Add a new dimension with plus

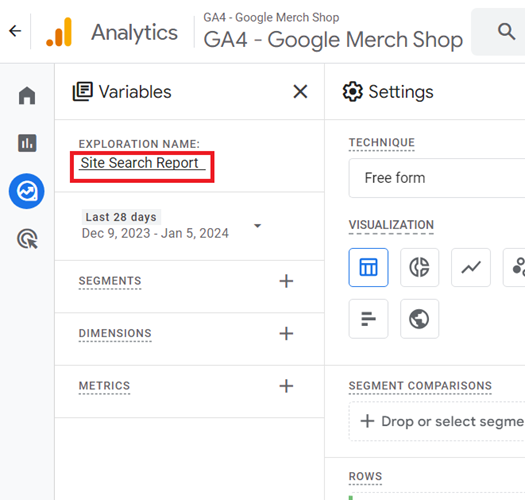[286, 334]
